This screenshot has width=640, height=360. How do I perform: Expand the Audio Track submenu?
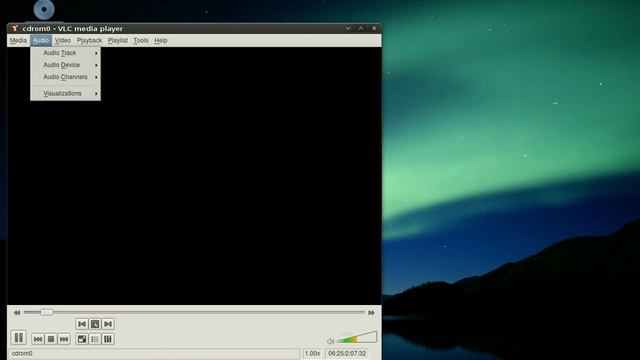click(65, 53)
